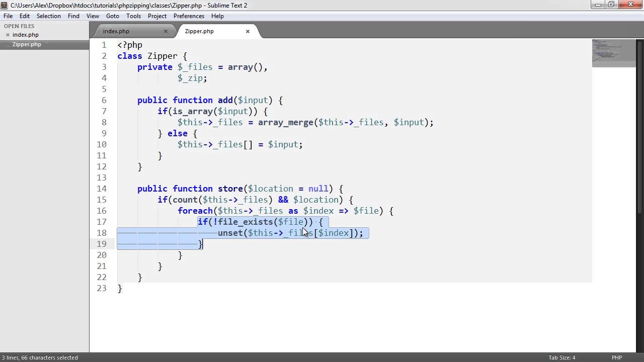Click '$this->_files[] = $input;' on line 10
Screen dimensions: 644x362
pos(240,144)
